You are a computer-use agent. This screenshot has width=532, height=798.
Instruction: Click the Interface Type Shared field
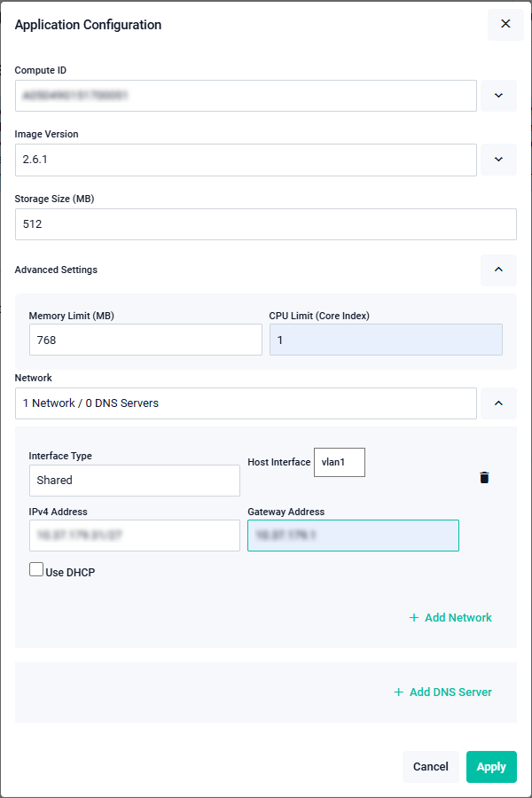point(134,480)
